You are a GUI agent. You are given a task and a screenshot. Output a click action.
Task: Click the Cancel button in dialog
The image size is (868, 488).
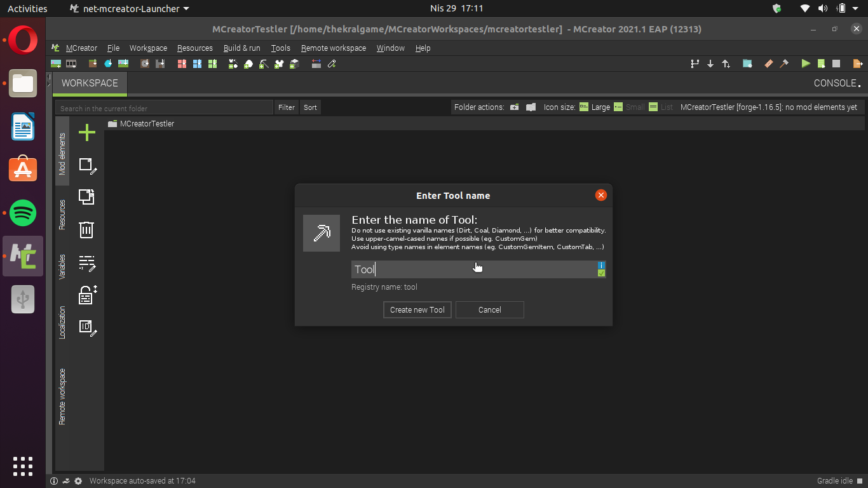pos(490,310)
